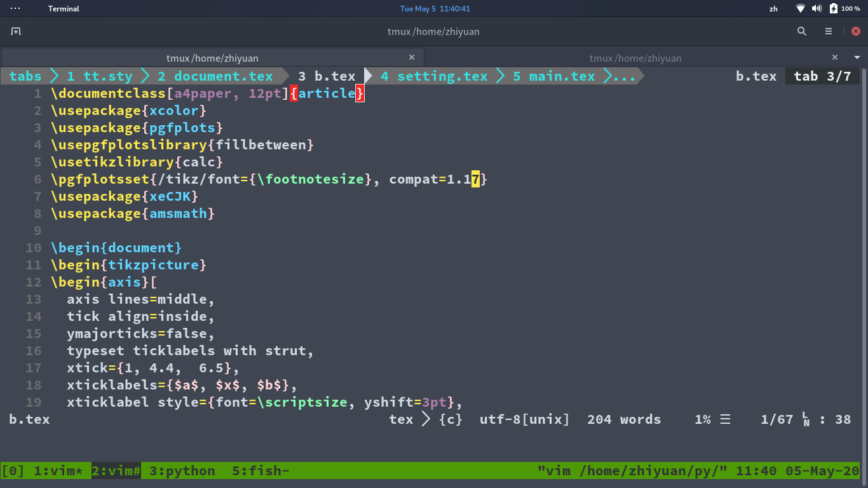Select the vim tab 4 setting.tex
868x488 pixels.
pos(434,76)
